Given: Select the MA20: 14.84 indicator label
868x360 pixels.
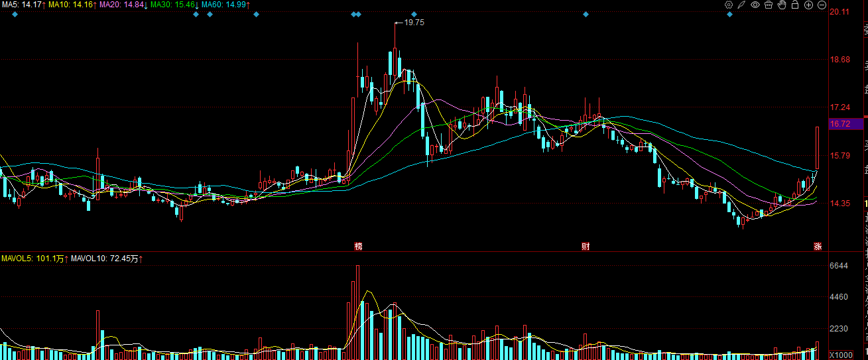Looking at the screenshot, I should (x=123, y=5).
